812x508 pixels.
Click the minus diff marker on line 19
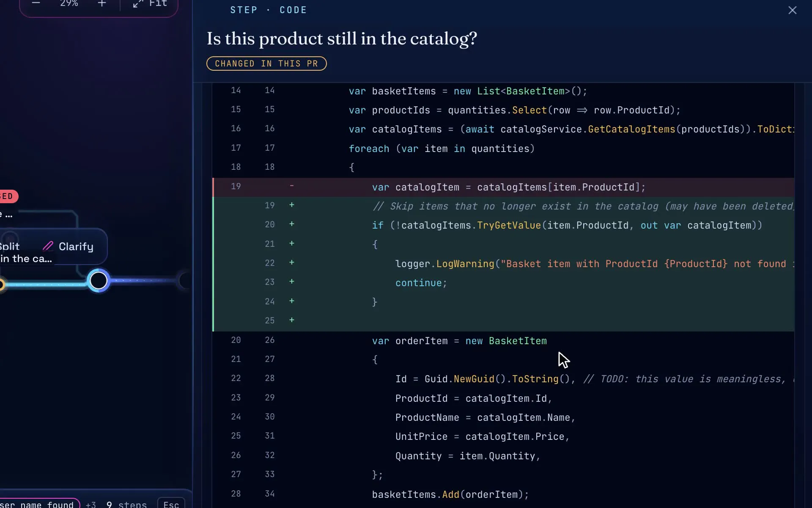[291, 186]
